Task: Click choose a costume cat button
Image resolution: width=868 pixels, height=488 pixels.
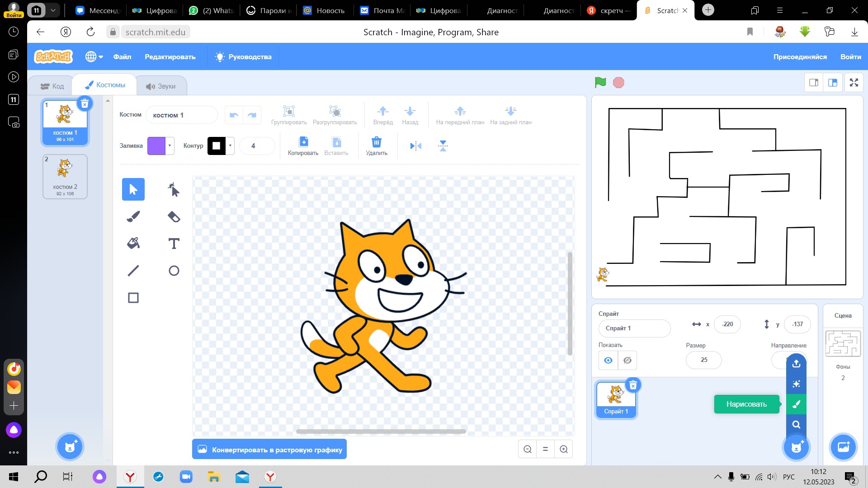Action: 70,447
